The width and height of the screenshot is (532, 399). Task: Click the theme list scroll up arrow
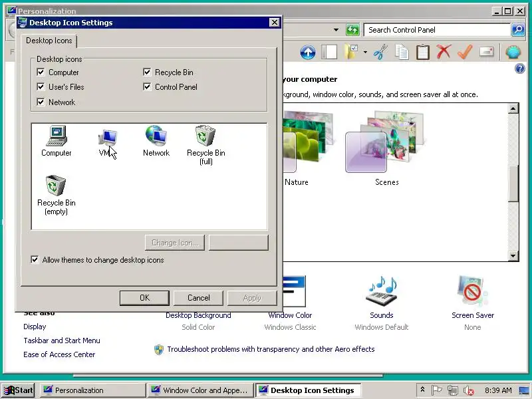[x=513, y=108]
